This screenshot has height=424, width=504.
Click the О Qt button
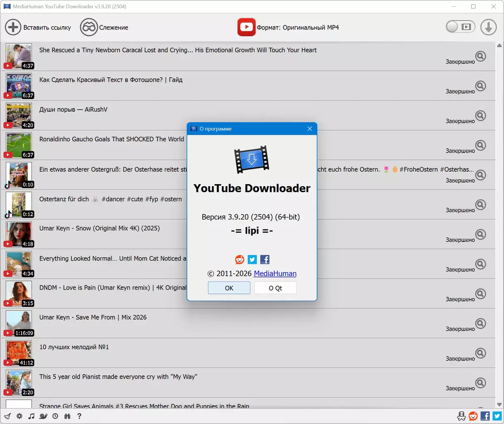point(275,288)
